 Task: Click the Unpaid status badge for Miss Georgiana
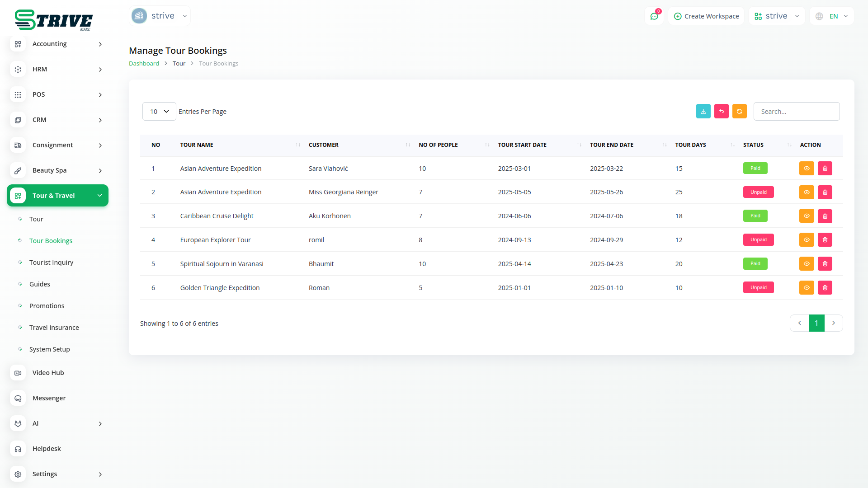(x=758, y=192)
